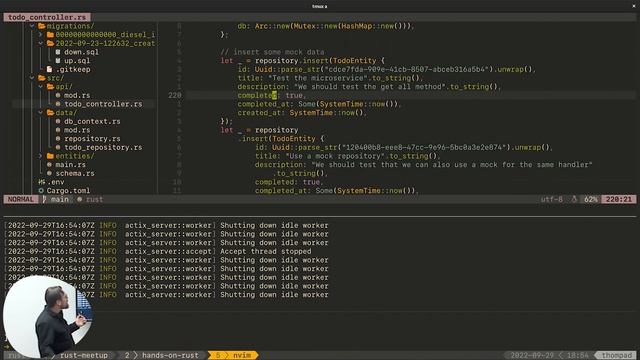Click the api/ folder icon
This screenshot has width=640, height=360.
pos(50,87)
